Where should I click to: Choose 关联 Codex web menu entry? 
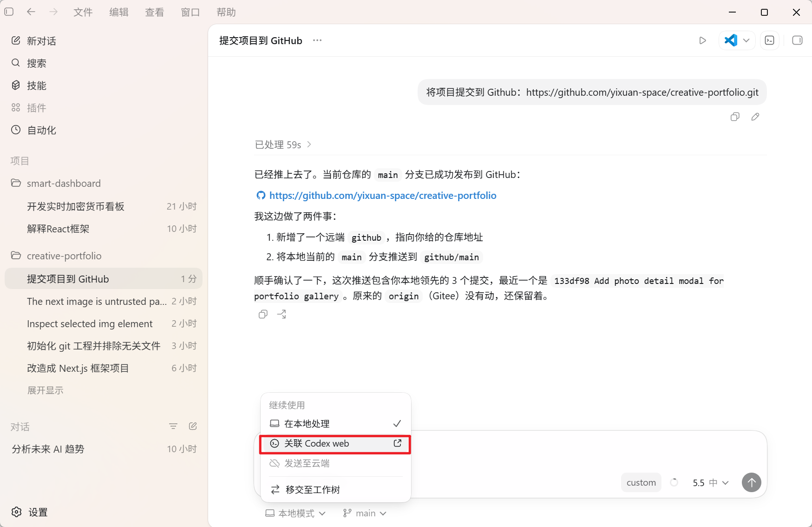pyautogui.click(x=336, y=444)
